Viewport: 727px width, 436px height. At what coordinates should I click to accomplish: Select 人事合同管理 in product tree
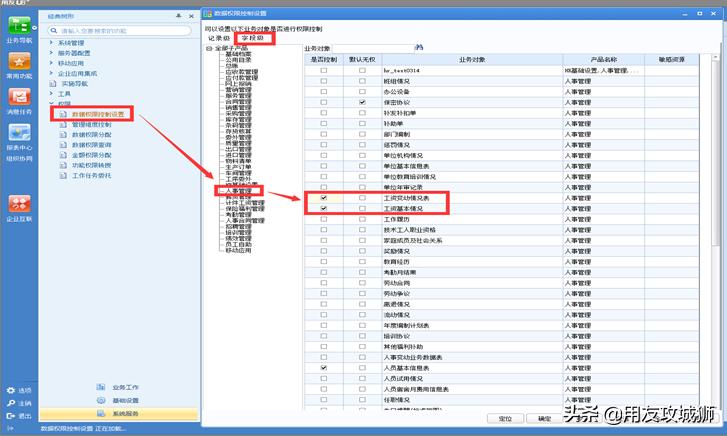(245, 221)
